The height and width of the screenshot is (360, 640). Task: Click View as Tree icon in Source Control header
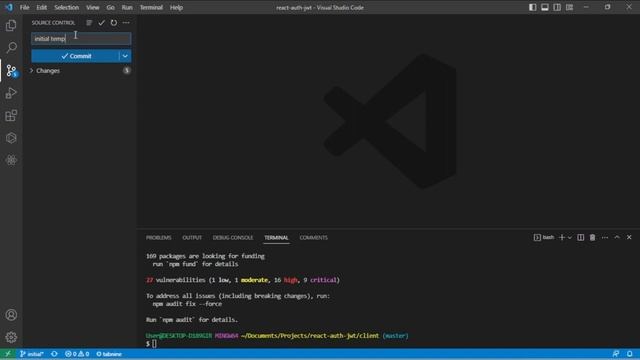(89, 23)
